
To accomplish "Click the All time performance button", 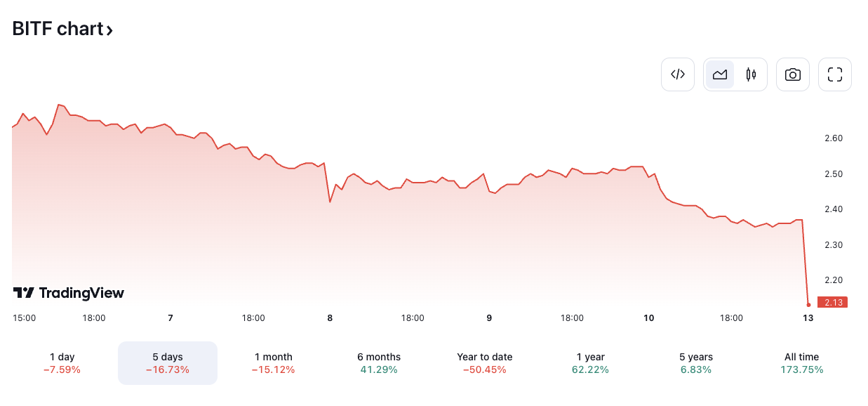I will 801,362.
